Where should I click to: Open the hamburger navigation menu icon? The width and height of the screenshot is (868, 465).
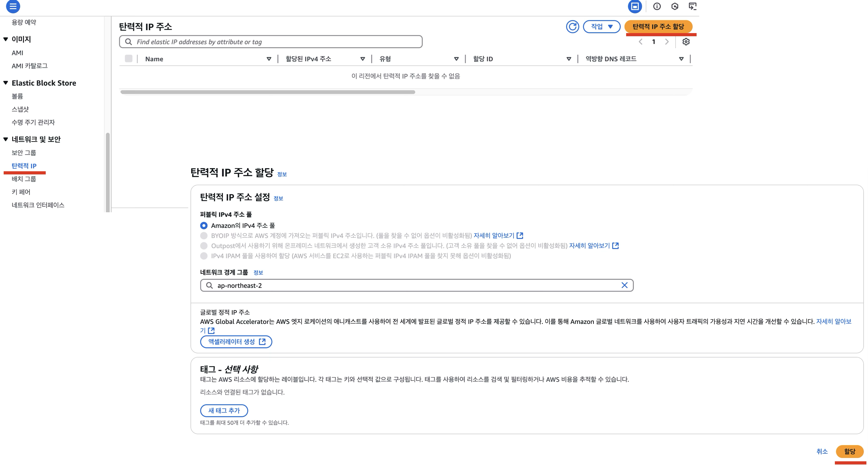13,6
